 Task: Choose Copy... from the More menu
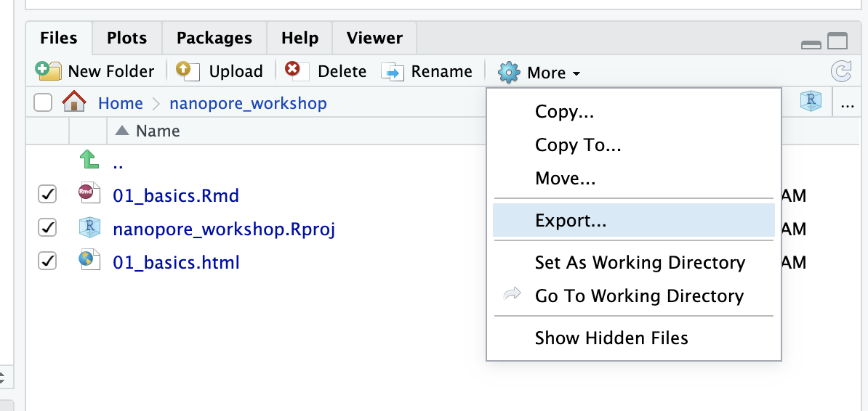(x=633, y=112)
